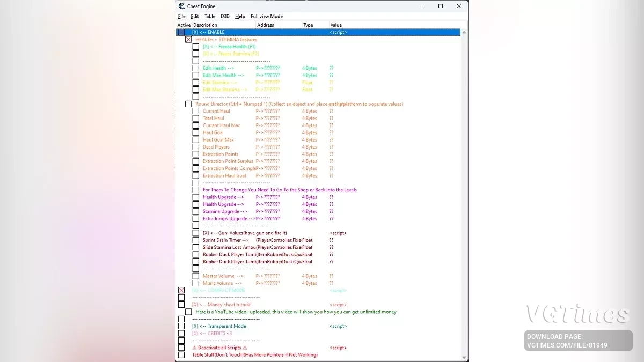644x362 pixels.
Task: Open the D3D menu
Action: point(225,16)
